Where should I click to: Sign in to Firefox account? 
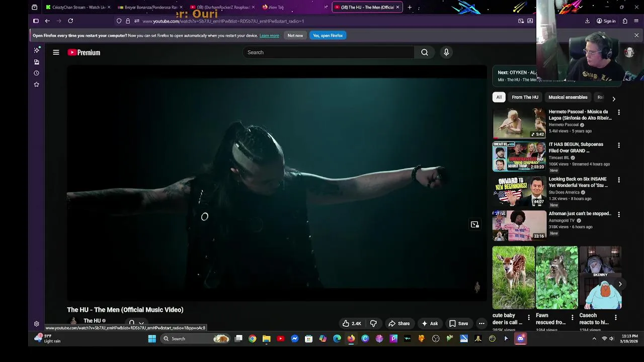pos(606,21)
